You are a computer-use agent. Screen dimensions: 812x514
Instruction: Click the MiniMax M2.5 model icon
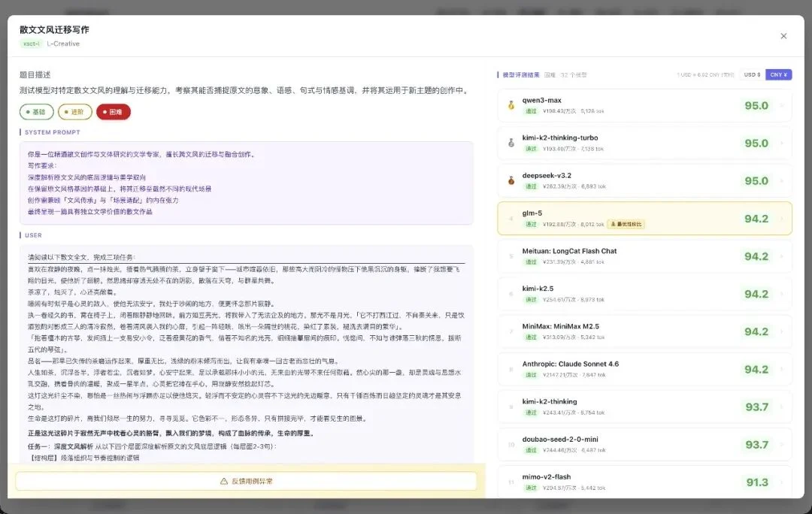tap(511, 331)
